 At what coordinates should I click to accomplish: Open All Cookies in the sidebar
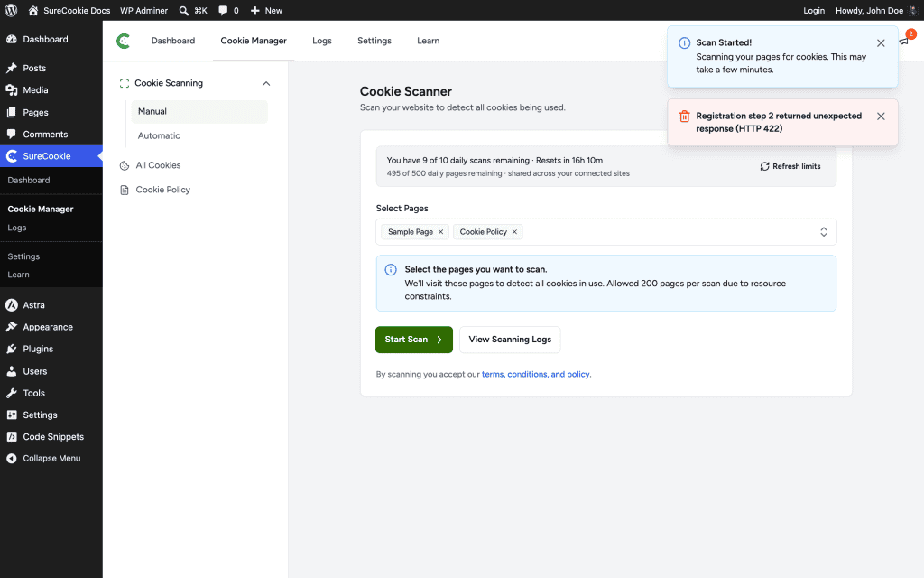pyautogui.click(x=158, y=165)
